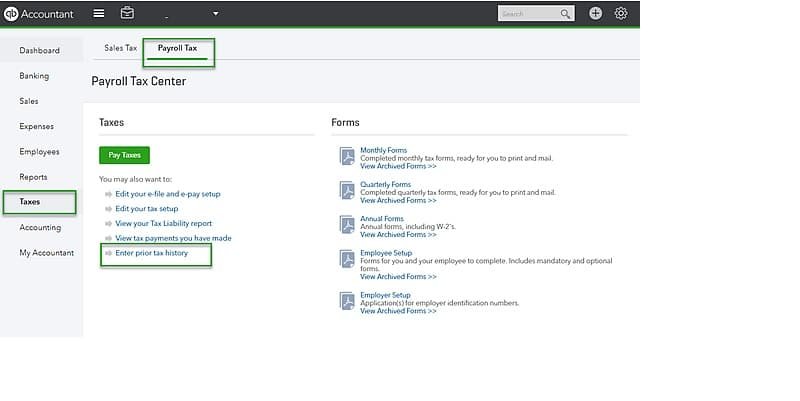Screen dimensions: 800x401
Task: Open the hamburger navigation menu icon
Action: coord(99,13)
